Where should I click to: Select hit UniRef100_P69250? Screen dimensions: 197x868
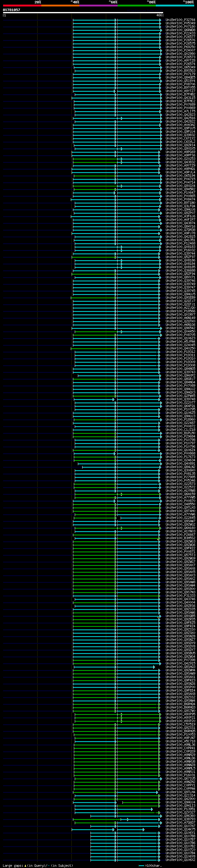pos(180,47)
